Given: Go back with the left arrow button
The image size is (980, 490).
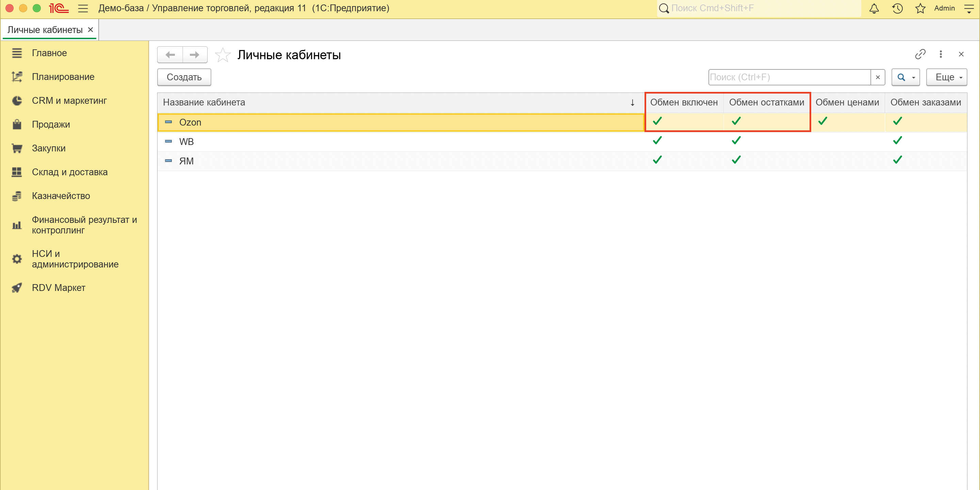Looking at the screenshot, I should 170,55.
